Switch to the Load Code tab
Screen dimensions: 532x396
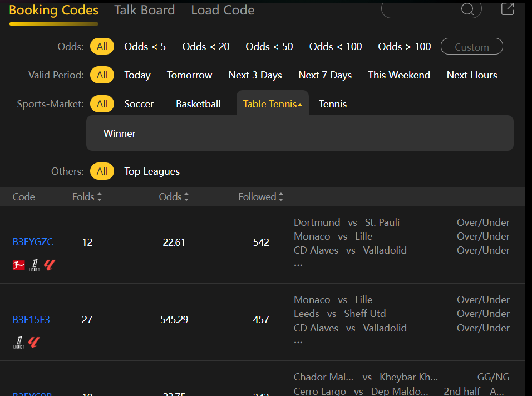222,9
